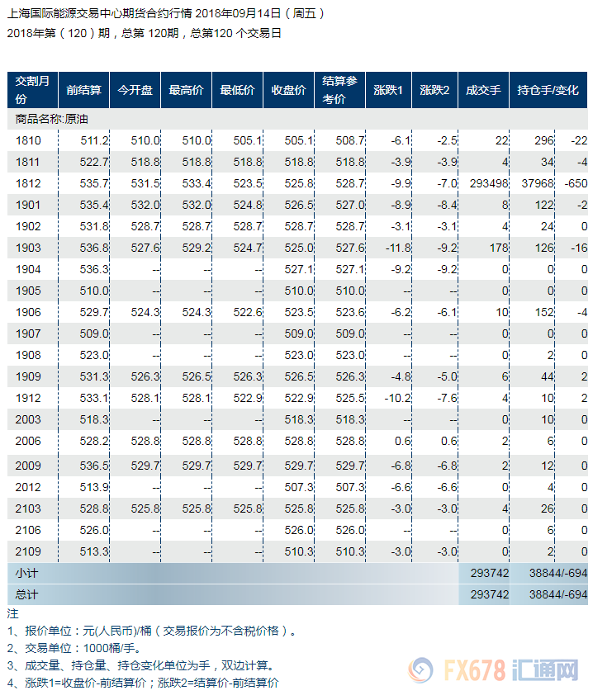Viewport: 593px width, 700px height.
Task: Click settlement price 508.7 for 1810
Action: [350, 140]
